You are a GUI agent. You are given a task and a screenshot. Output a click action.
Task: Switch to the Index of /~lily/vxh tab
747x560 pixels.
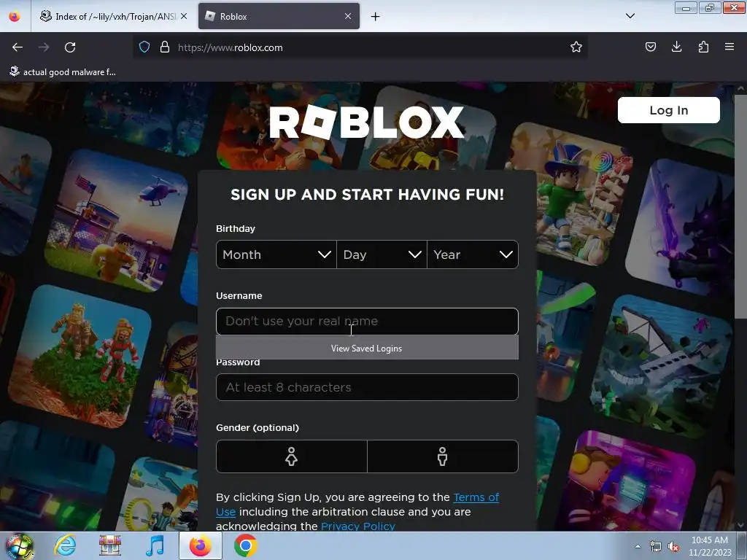coord(112,17)
